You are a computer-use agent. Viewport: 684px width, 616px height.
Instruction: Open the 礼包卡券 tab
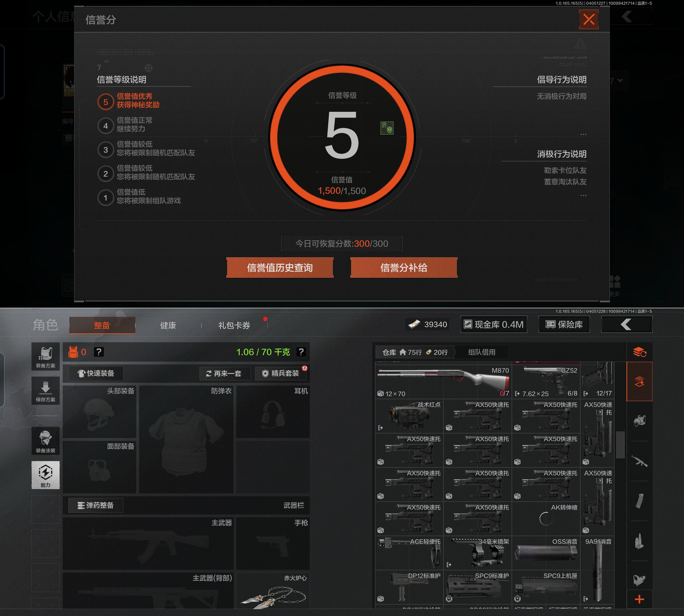(x=234, y=325)
